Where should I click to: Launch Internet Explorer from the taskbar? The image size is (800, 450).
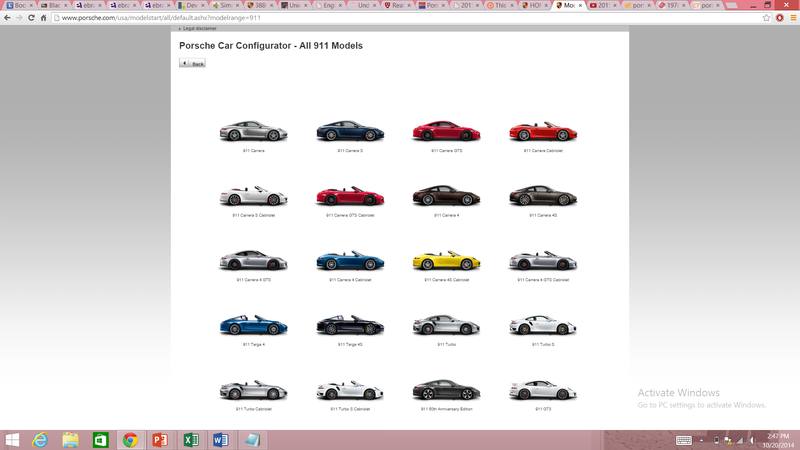40,440
